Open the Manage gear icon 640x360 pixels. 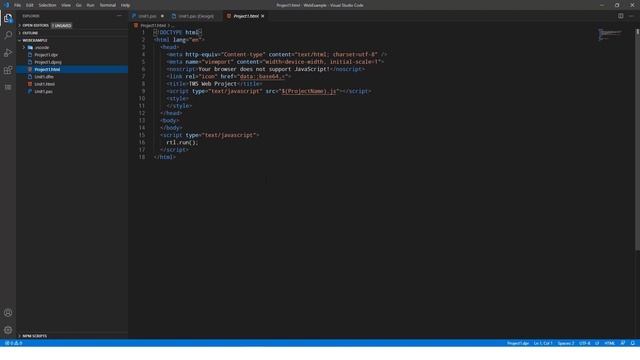(x=8, y=330)
